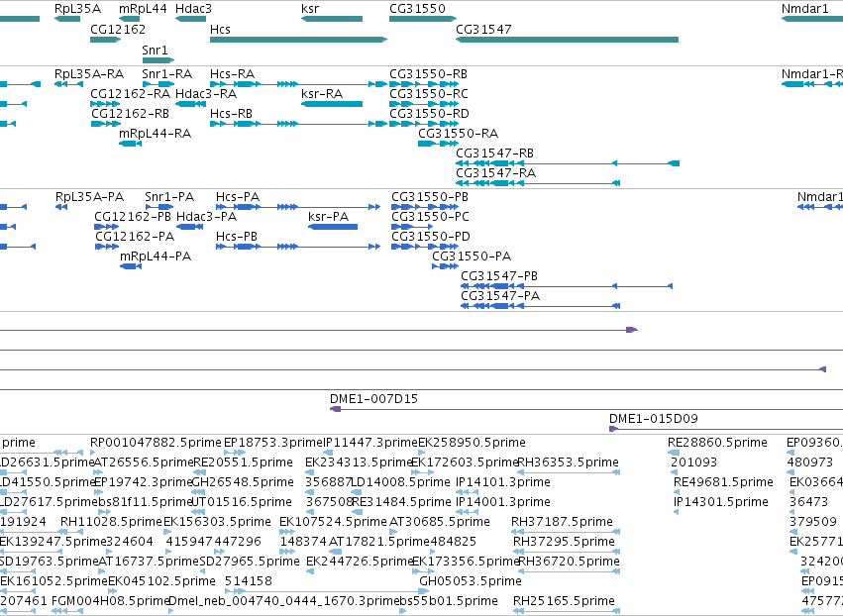Select the CG31550-PD protein label
This screenshot has width=843, height=616.
tap(431, 237)
